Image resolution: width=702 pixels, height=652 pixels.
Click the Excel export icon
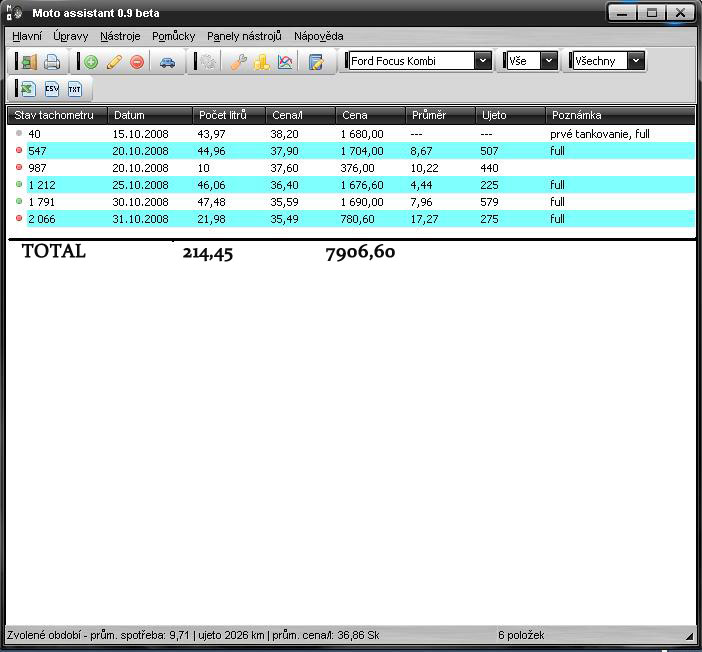click(28, 90)
